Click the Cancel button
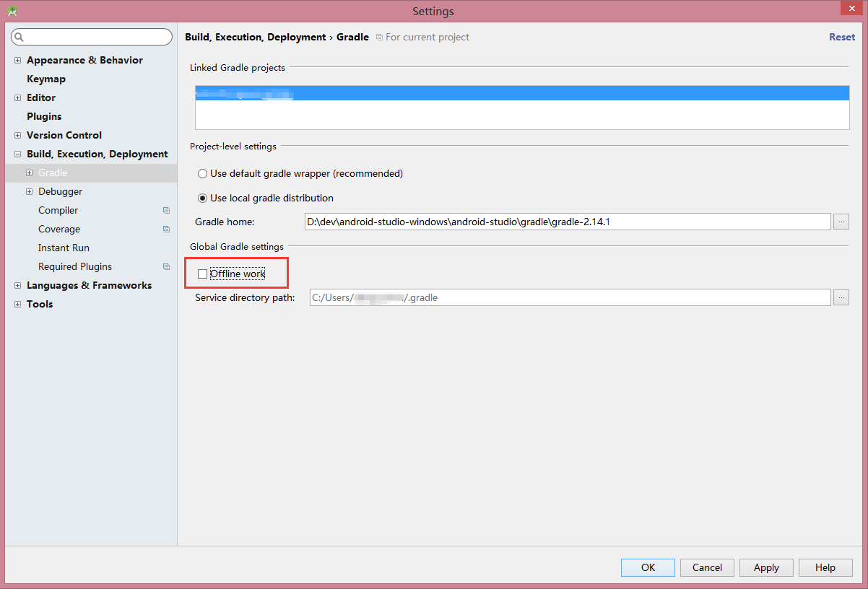868x589 pixels. 707,567
